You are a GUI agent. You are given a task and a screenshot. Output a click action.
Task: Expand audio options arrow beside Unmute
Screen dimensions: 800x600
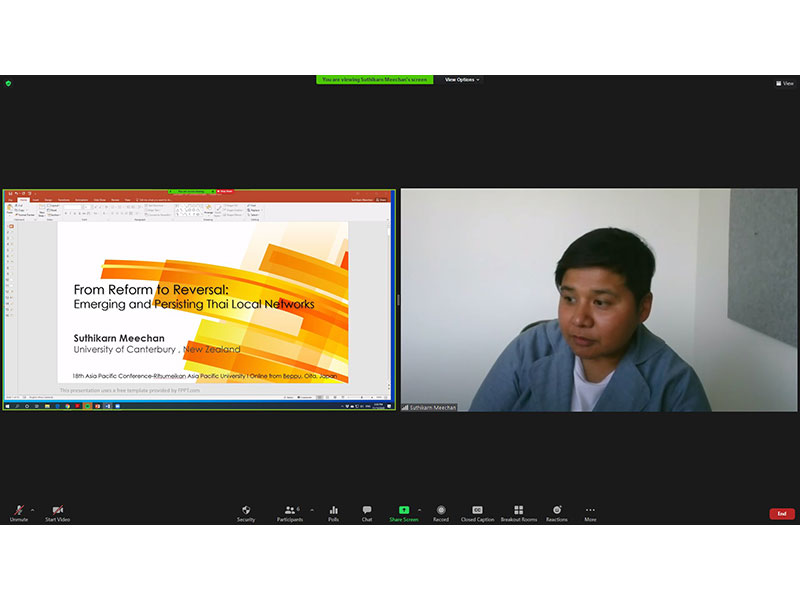[x=32, y=509]
